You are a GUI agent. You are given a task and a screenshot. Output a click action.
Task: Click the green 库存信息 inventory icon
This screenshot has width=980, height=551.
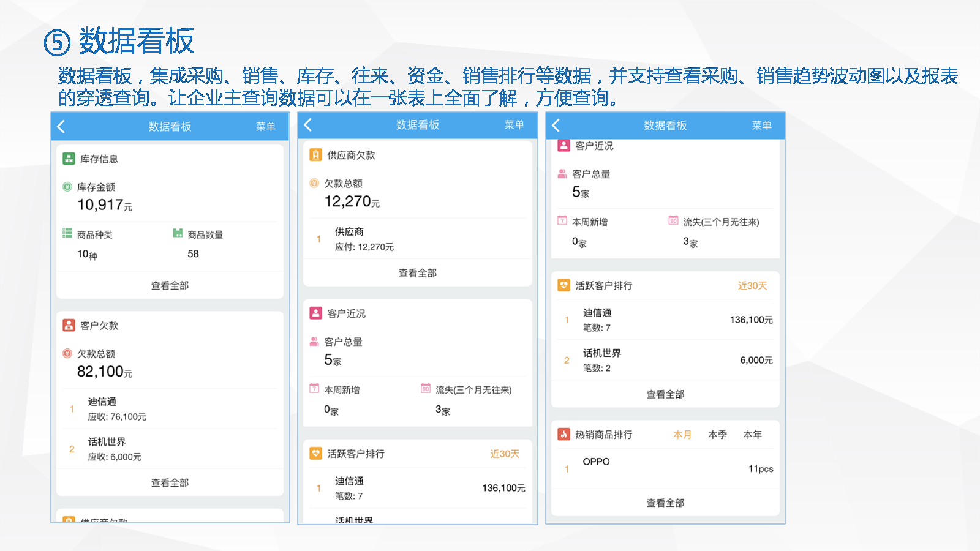pos(69,159)
